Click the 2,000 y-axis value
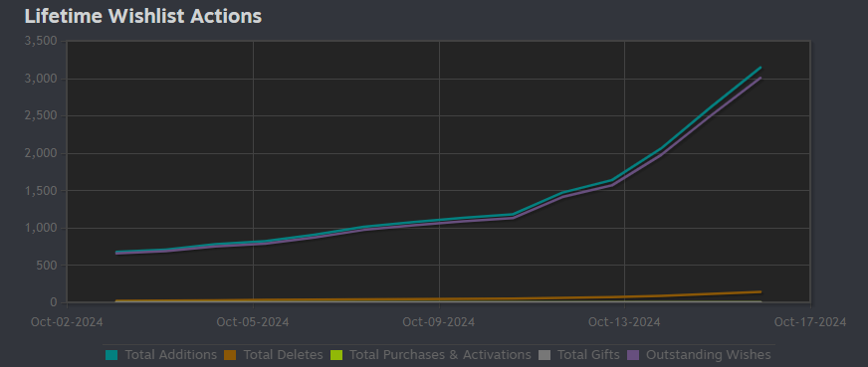 pyautogui.click(x=42, y=153)
